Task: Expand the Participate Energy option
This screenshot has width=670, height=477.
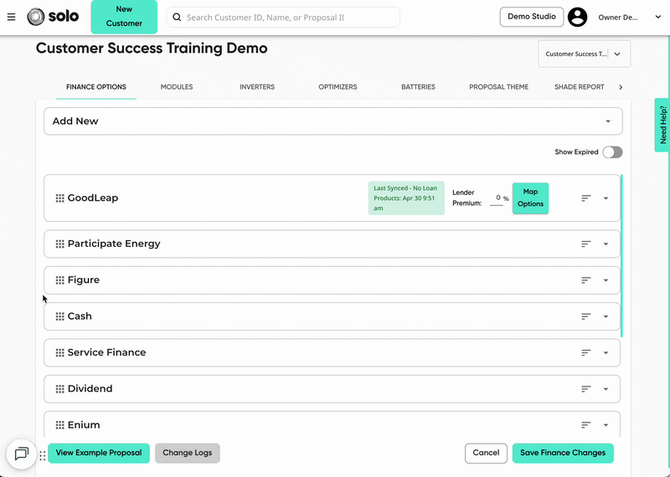Action: tap(605, 244)
